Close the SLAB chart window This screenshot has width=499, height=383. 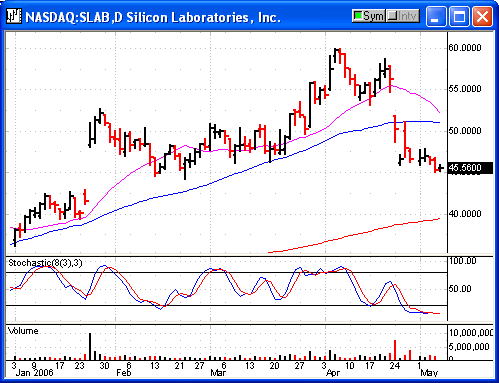coord(482,17)
